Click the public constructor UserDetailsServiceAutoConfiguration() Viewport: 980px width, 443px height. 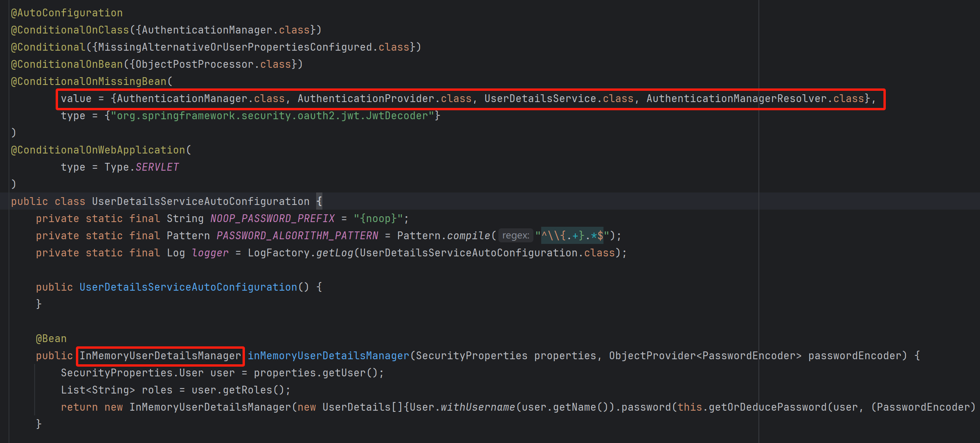point(188,287)
